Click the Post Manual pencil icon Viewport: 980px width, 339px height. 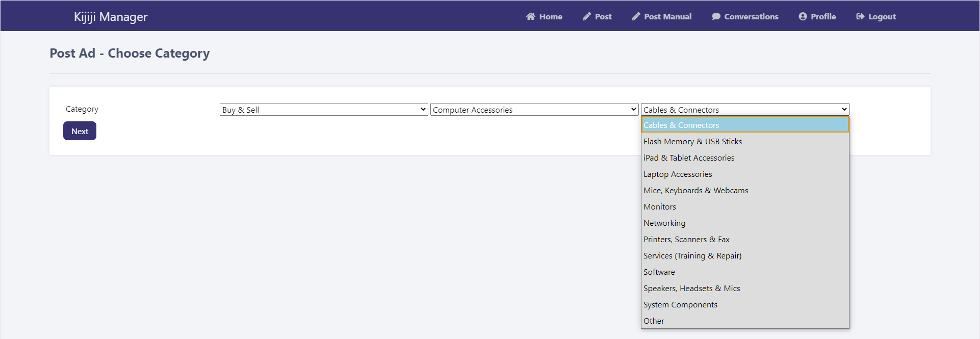click(636, 16)
